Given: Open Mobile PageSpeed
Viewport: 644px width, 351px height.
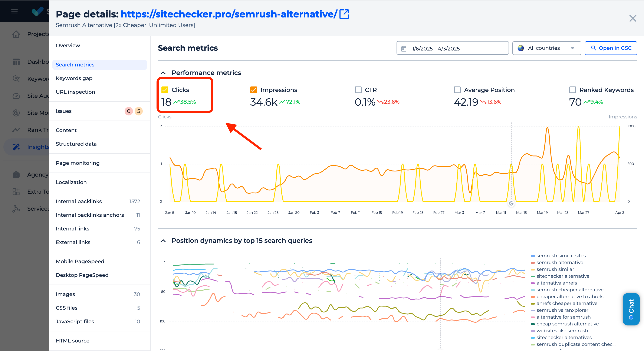Looking at the screenshot, I should [80, 262].
